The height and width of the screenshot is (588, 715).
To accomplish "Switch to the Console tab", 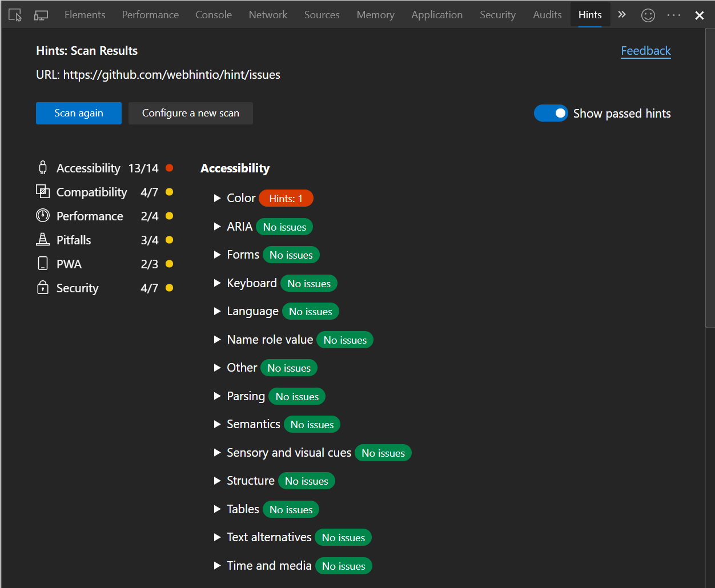I will 214,15.
